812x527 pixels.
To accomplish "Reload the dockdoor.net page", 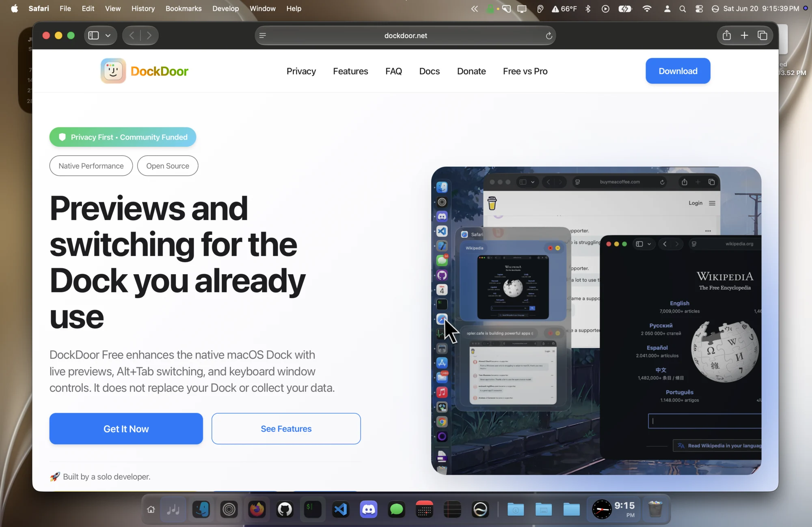I will (x=549, y=36).
